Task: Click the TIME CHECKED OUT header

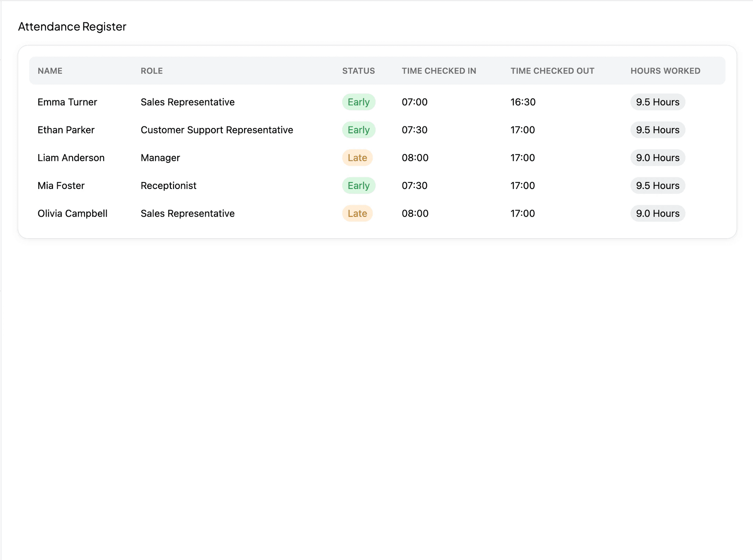Action: pos(552,71)
